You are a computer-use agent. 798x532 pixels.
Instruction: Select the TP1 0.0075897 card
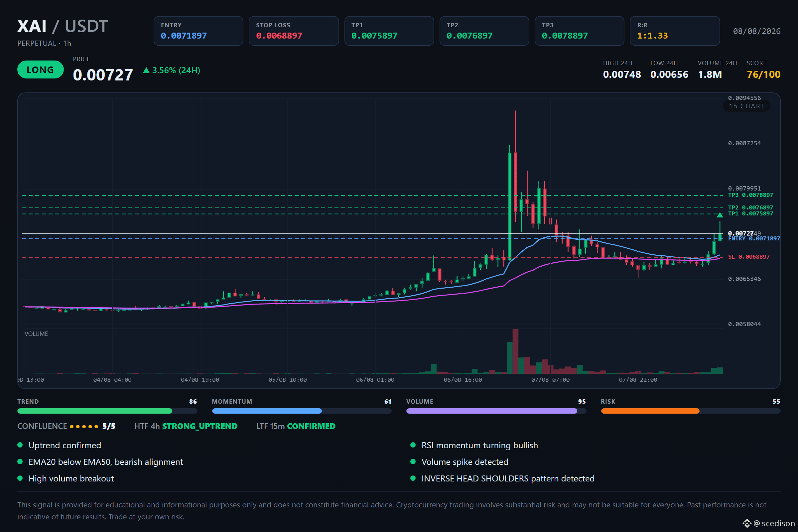[x=389, y=31]
